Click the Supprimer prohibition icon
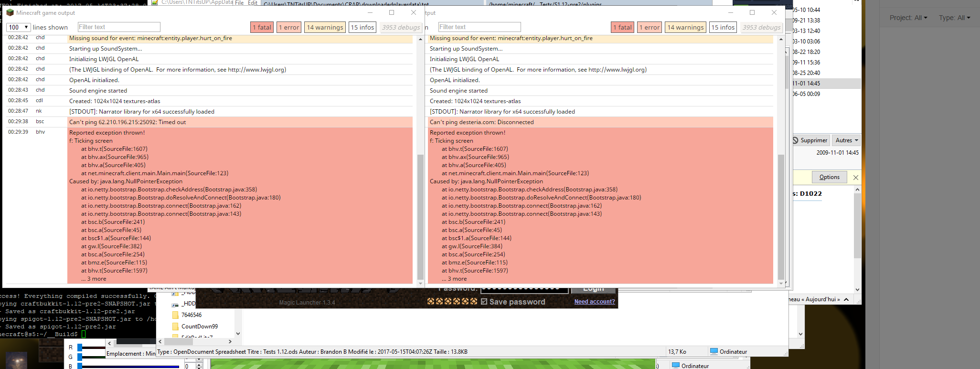This screenshot has height=369, width=980. pyautogui.click(x=796, y=140)
